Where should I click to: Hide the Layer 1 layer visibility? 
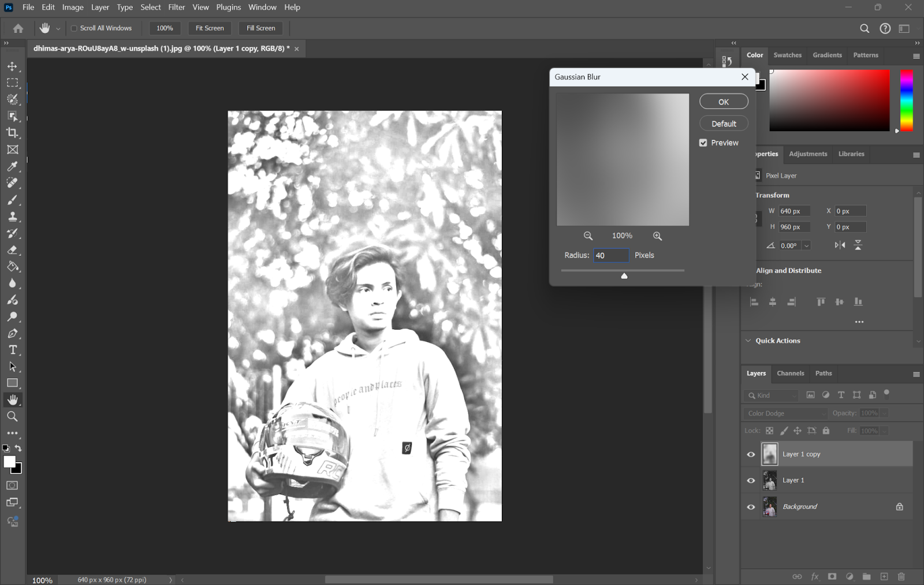point(751,480)
